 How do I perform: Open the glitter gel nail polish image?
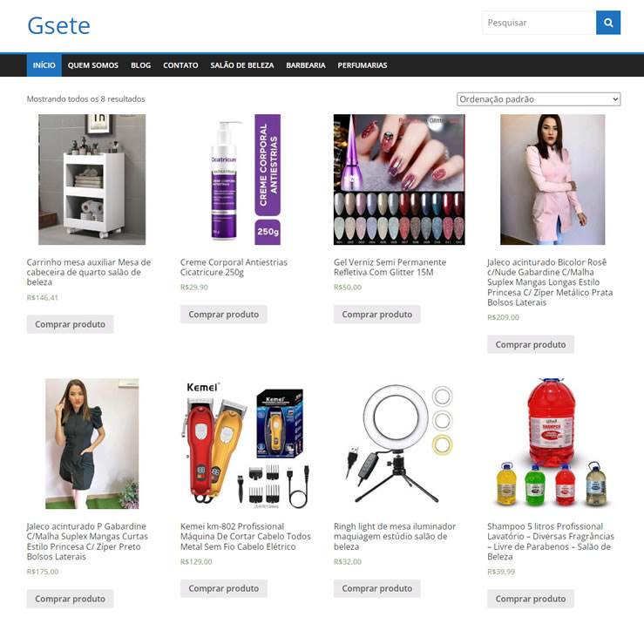click(x=399, y=180)
